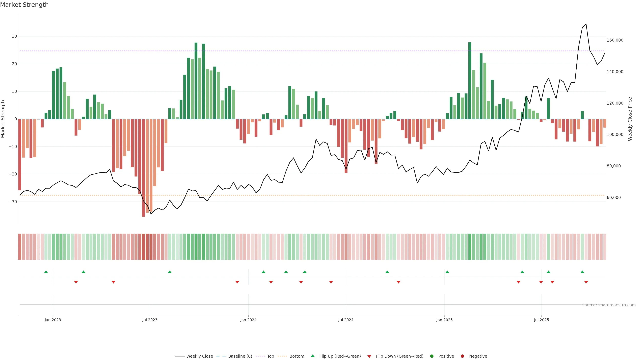Image resolution: width=644 pixels, height=362 pixels.
Task: Click the Market Strength chart title
Action: pyautogui.click(x=24, y=5)
